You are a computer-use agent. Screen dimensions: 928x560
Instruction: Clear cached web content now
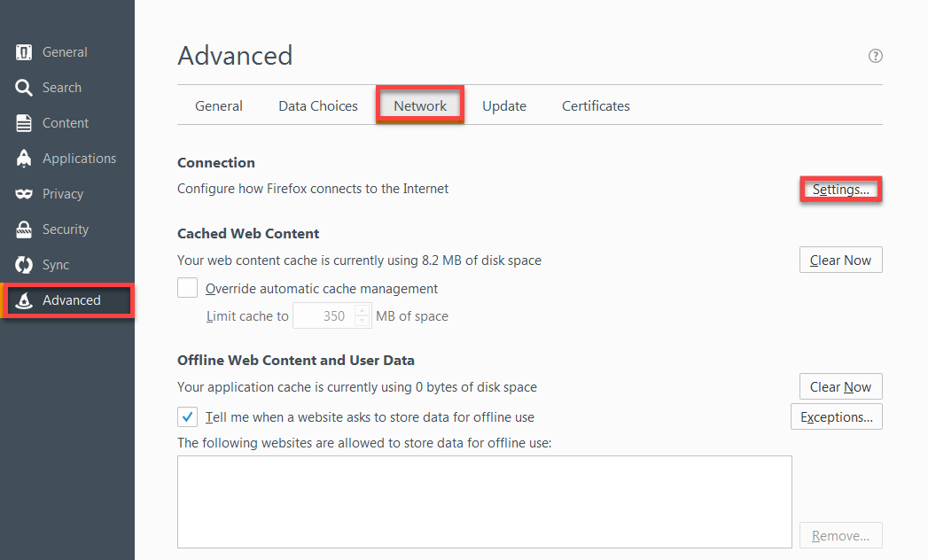click(x=840, y=260)
